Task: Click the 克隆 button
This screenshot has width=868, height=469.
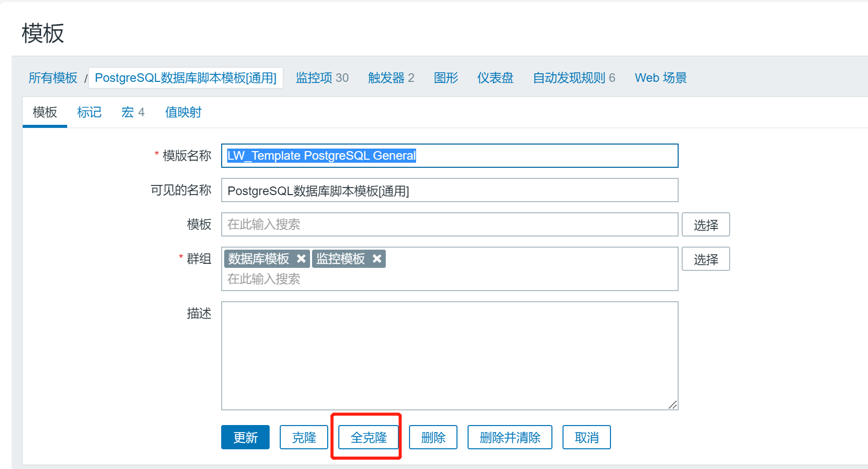Action: 304,437
